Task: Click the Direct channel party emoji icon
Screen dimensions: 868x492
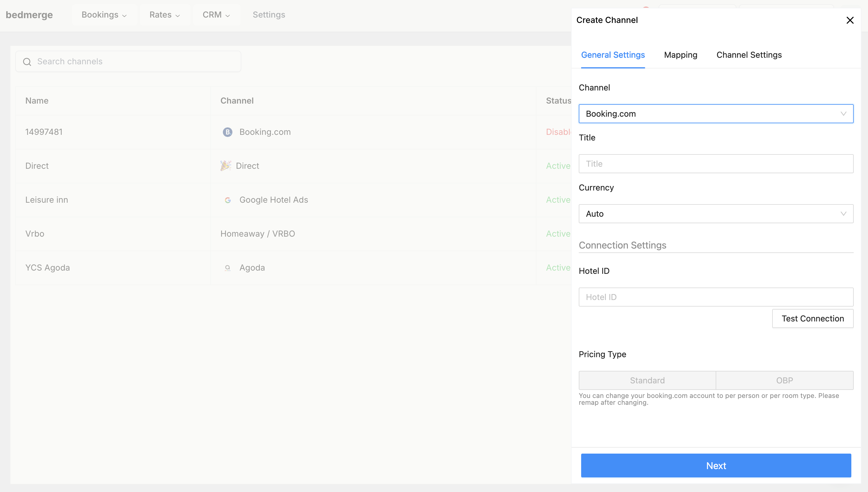Action: point(226,165)
